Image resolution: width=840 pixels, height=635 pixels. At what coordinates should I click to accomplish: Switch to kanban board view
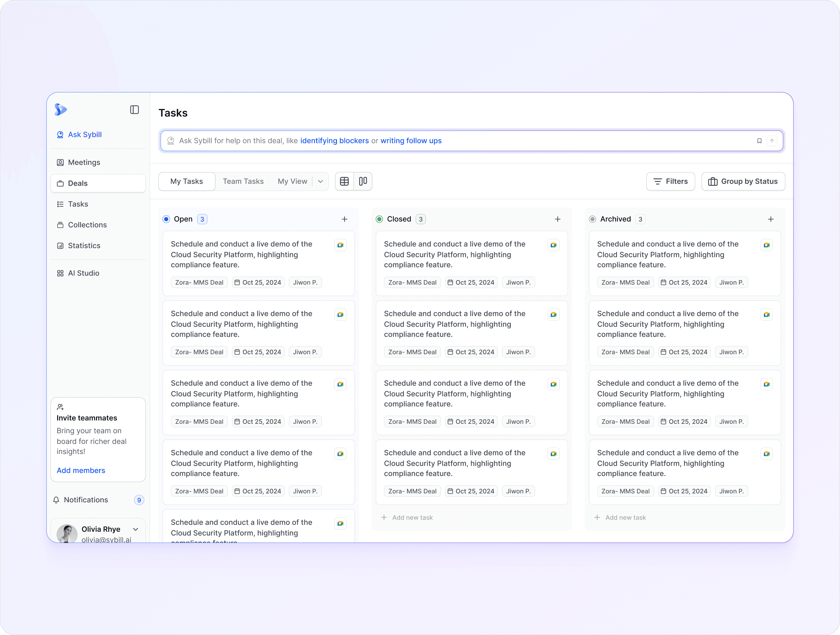[x=363, y=181]
